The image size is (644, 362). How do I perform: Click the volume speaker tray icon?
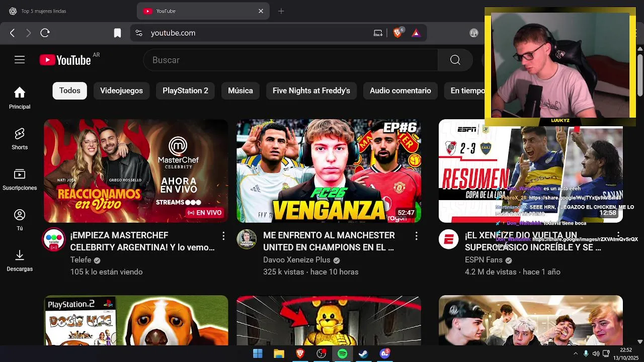(x=596, y=353)
